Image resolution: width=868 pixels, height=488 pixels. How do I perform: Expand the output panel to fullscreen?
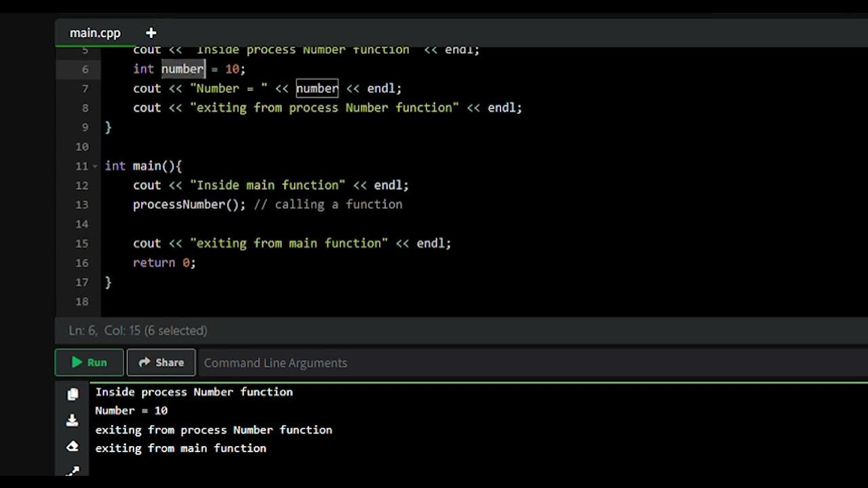pos(73,470)
